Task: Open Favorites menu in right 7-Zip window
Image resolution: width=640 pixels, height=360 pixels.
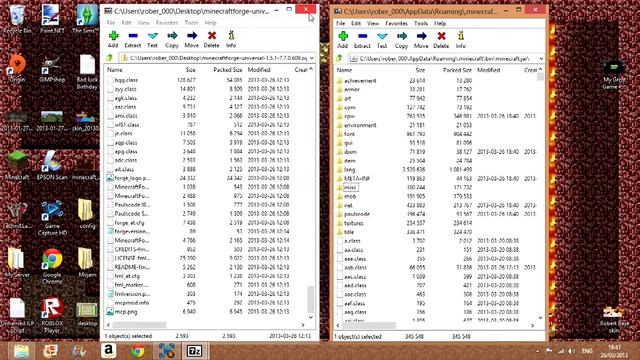Action: point(396,24)
